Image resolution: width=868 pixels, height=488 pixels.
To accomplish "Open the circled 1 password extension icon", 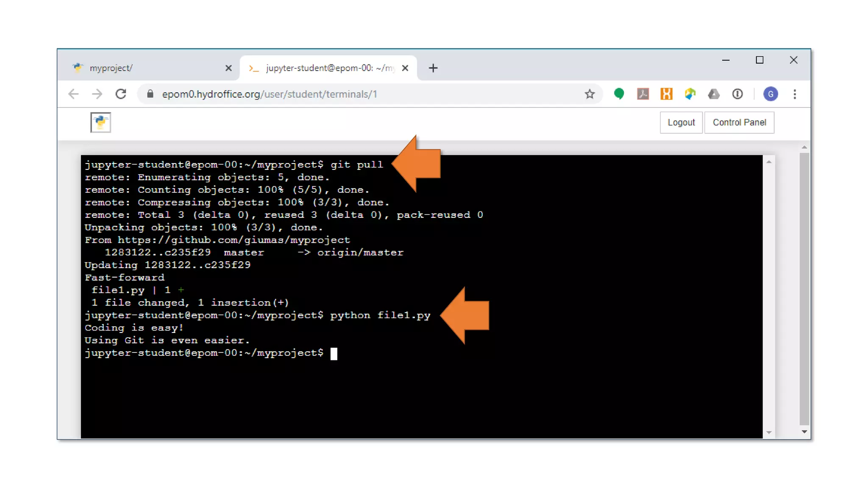I will [737, 94].
